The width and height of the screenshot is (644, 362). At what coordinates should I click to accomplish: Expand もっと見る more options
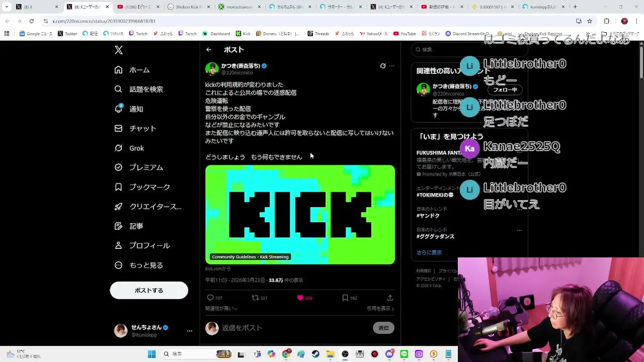tap(139, 265)
